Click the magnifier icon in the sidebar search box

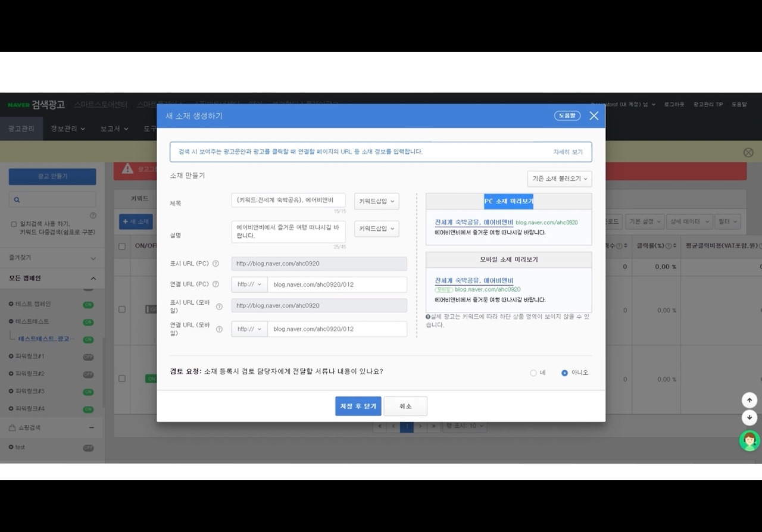pyautogui.click(x=17, y=200)
